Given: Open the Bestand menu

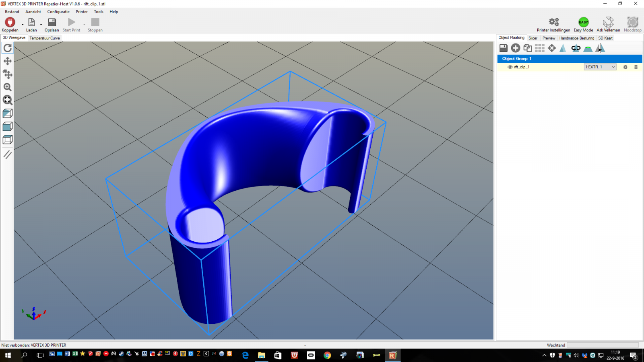Looking at the screenshot, I should tap(12, 12).
